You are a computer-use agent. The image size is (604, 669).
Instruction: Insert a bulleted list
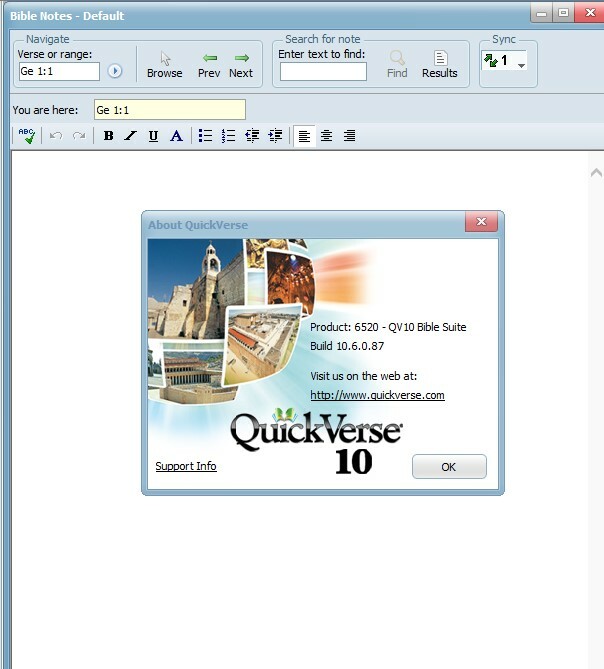(x=206, y=136)
